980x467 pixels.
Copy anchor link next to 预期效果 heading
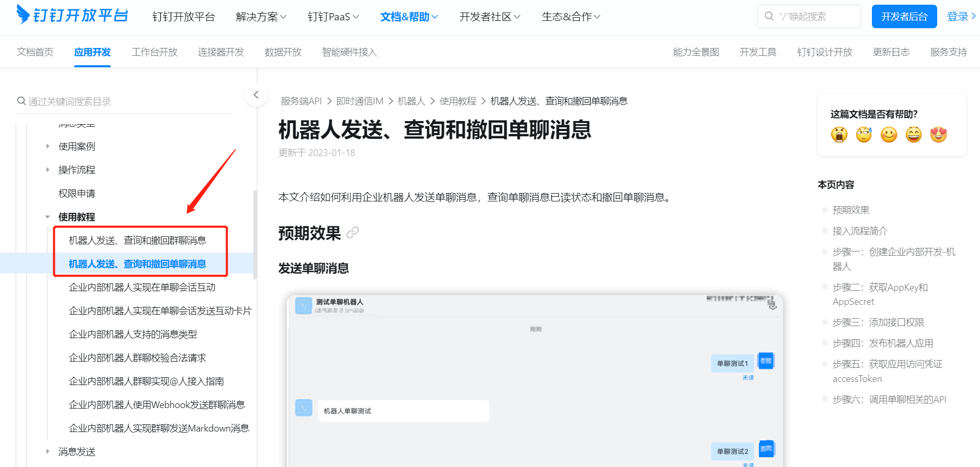point(353,232)
